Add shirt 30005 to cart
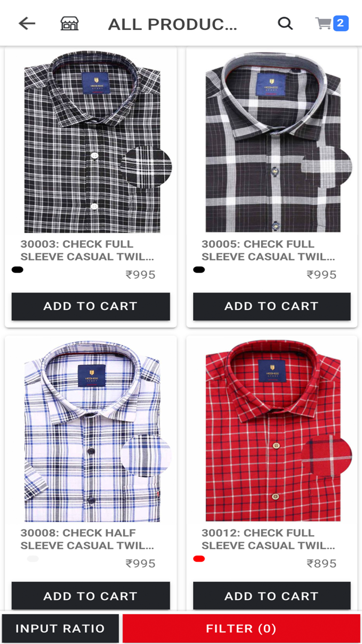The width and height of the screenshot is (362, 644). point(272,306)
